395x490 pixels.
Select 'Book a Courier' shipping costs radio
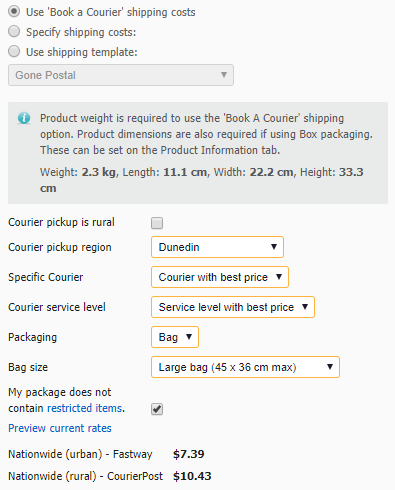14,12
